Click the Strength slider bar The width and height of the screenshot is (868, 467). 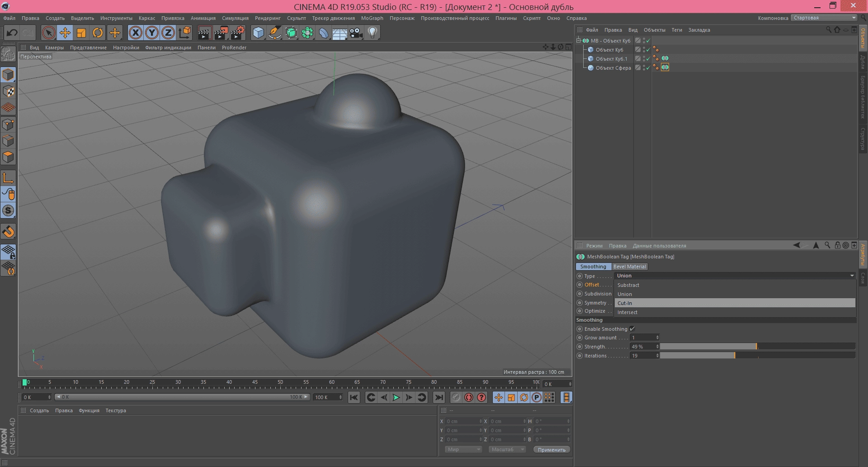[758, 347]
